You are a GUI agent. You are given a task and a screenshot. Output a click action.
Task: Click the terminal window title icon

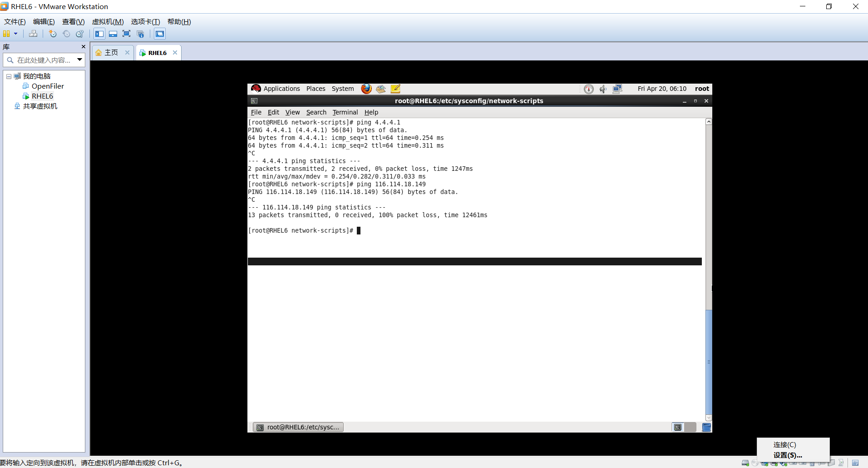pos(254,101)
